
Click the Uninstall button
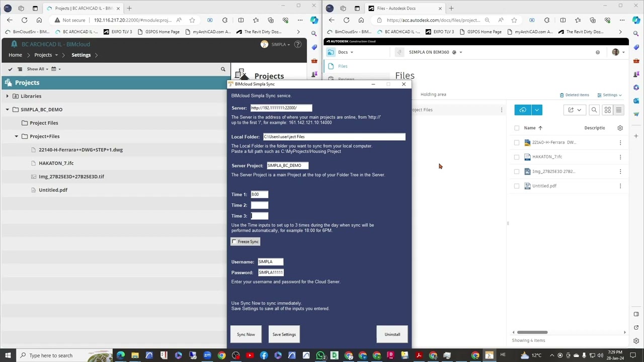[x=392, y=334]
